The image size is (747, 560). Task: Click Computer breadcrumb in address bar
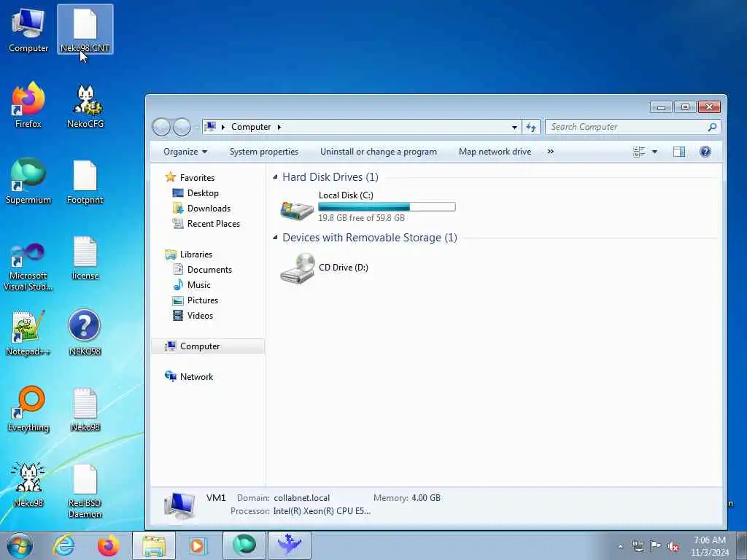pyautogui.click(x=251, y=127)
